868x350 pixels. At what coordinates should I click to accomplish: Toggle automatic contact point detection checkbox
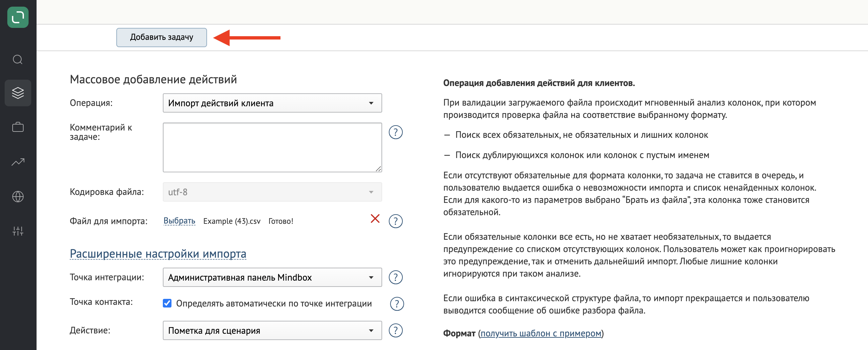click(167, 304)
